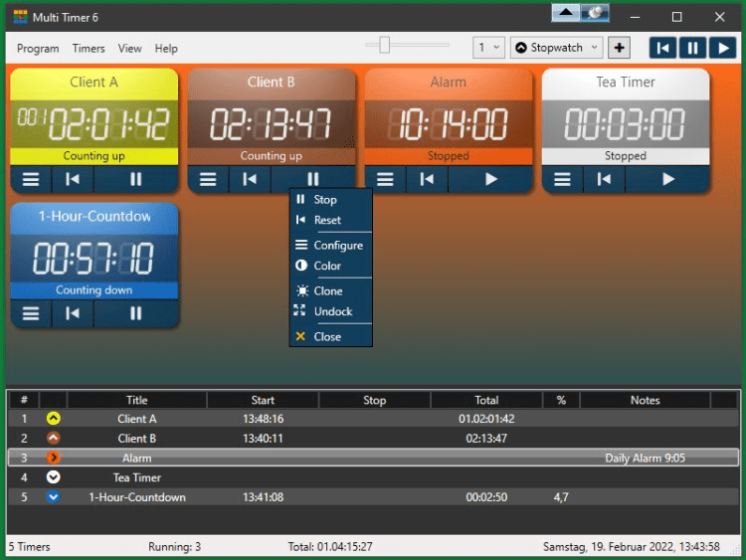Click the Client A card title
Screen dimensions: 746x560
[x=93, y=82]
